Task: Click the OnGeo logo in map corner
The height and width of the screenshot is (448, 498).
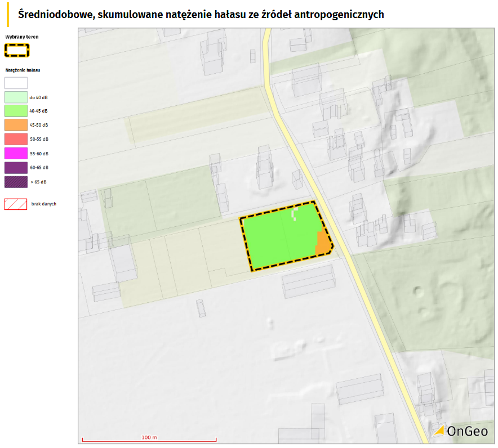Action: pos(461,431)
